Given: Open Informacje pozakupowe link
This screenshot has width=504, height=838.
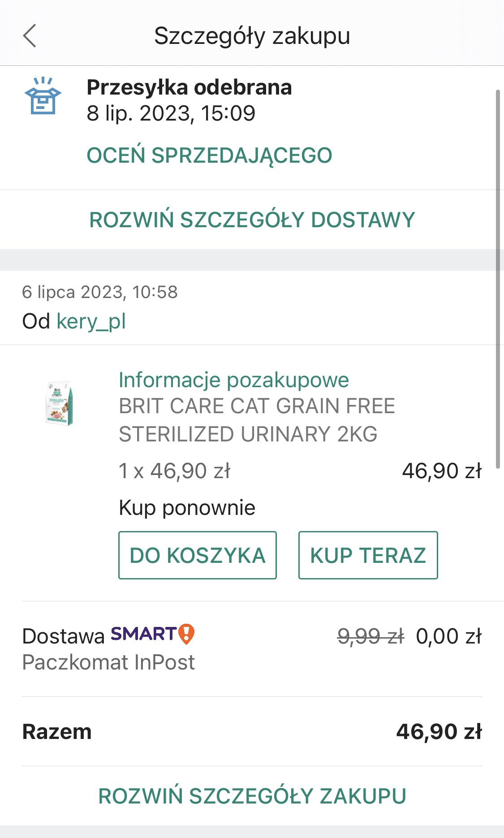Looking at the screenshot, I should click(x=234, y=380).
